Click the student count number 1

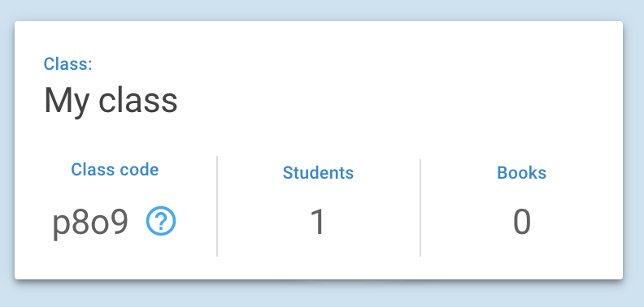click(318, 222)
